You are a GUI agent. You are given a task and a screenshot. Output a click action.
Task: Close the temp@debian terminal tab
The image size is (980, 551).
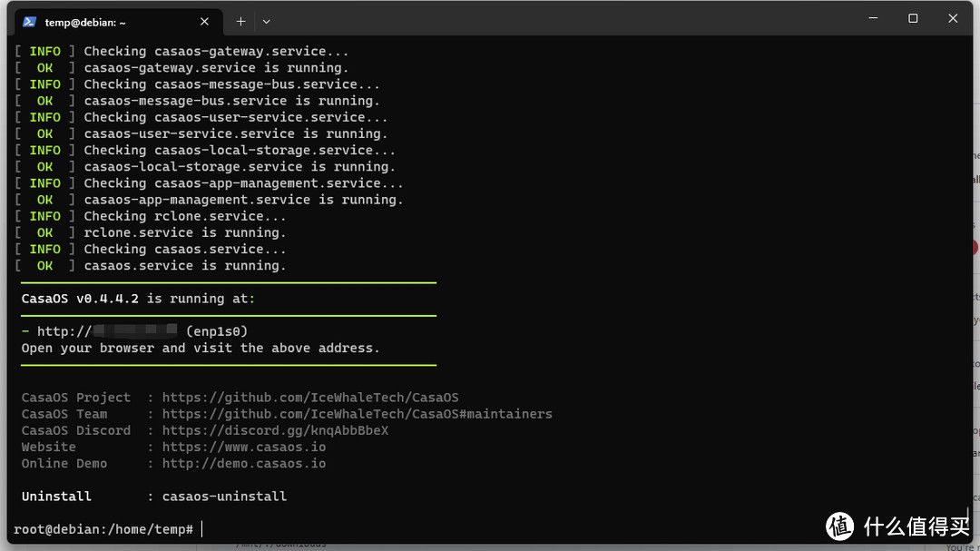(x=204, y=22)
